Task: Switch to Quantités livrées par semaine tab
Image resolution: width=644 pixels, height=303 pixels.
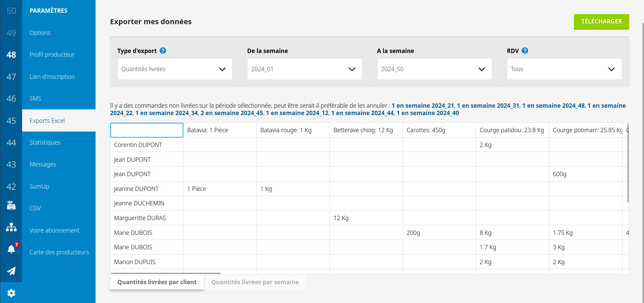Action: click(255, 282)
